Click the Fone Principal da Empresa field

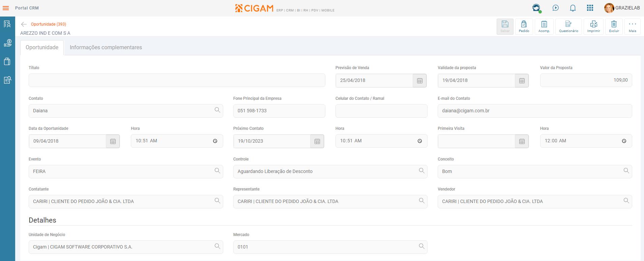[x=279, y=111]
